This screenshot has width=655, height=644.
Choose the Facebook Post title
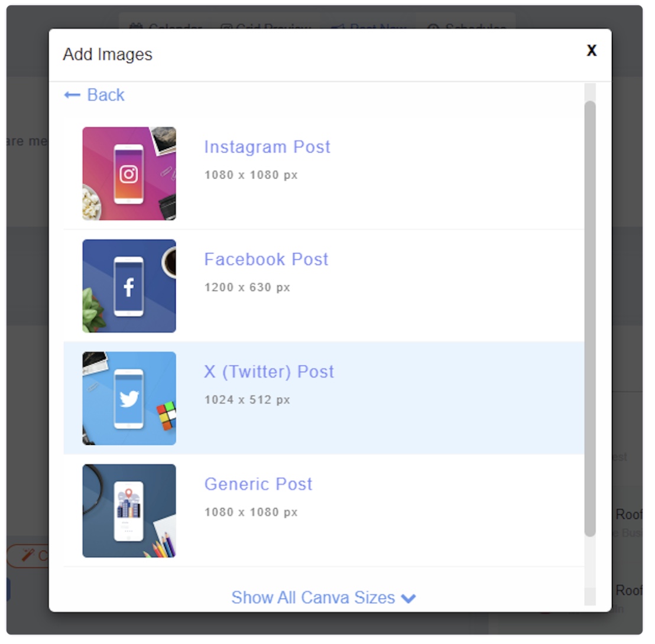point(266,259)
